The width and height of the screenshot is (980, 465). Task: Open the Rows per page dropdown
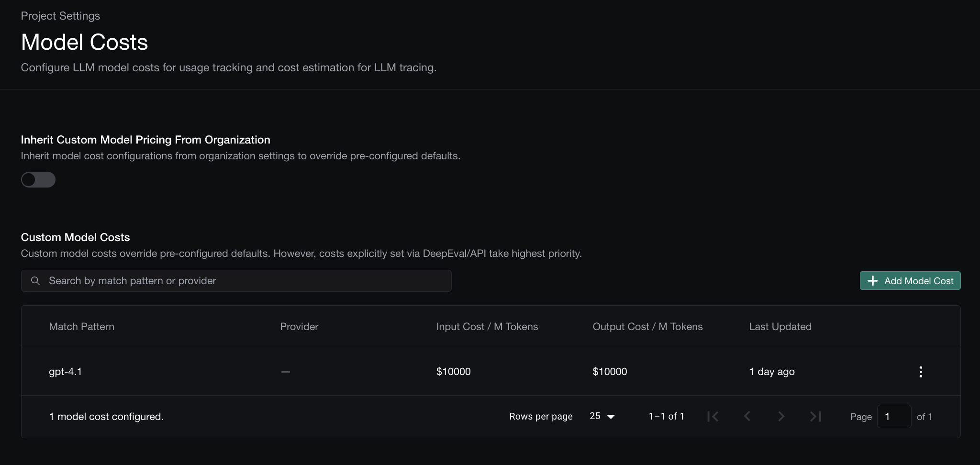[602, 417]
